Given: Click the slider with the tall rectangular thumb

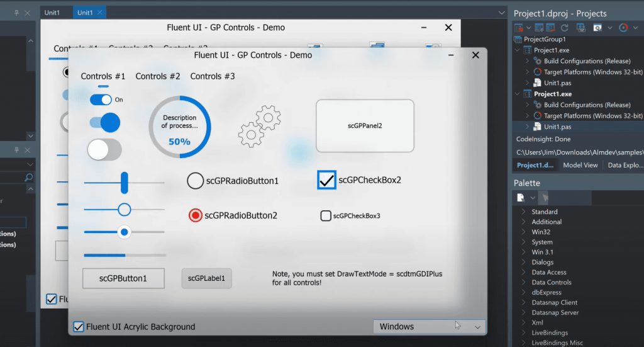Looking at the screenshot, I should click(x=124, y=183).
